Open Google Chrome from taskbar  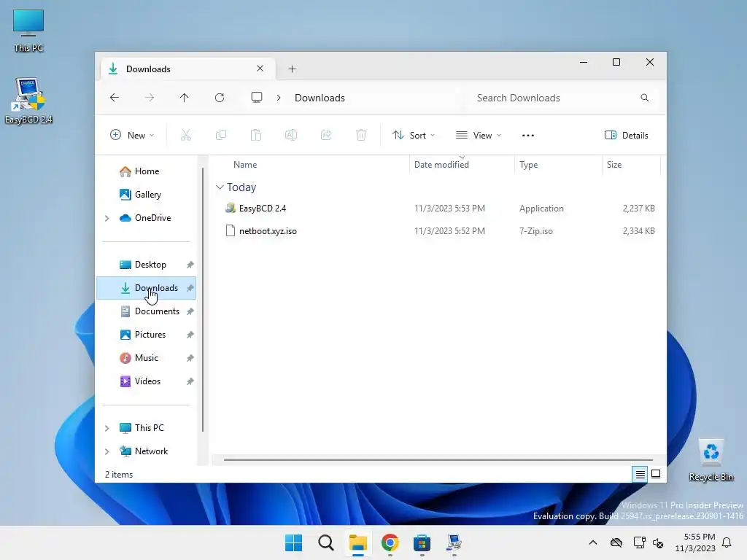390,542
